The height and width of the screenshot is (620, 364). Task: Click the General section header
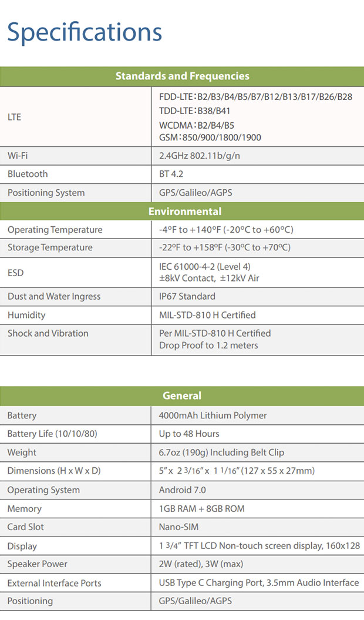click(x=182, y=396)
